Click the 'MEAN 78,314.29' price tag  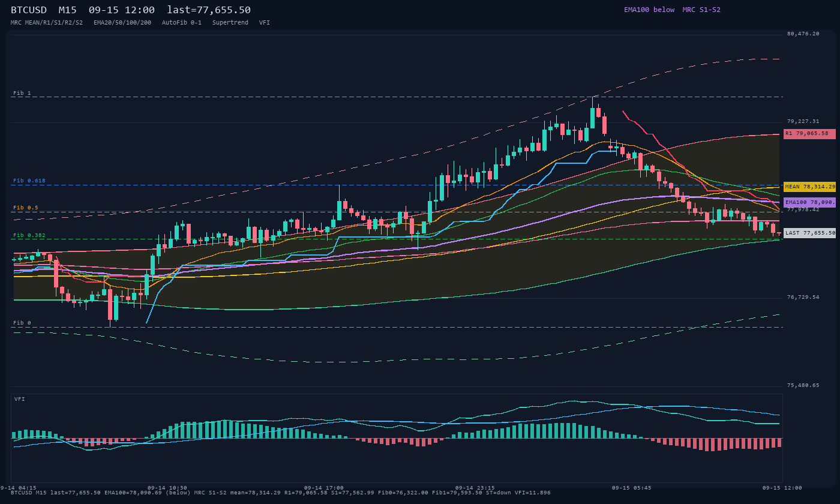[809, 187]
